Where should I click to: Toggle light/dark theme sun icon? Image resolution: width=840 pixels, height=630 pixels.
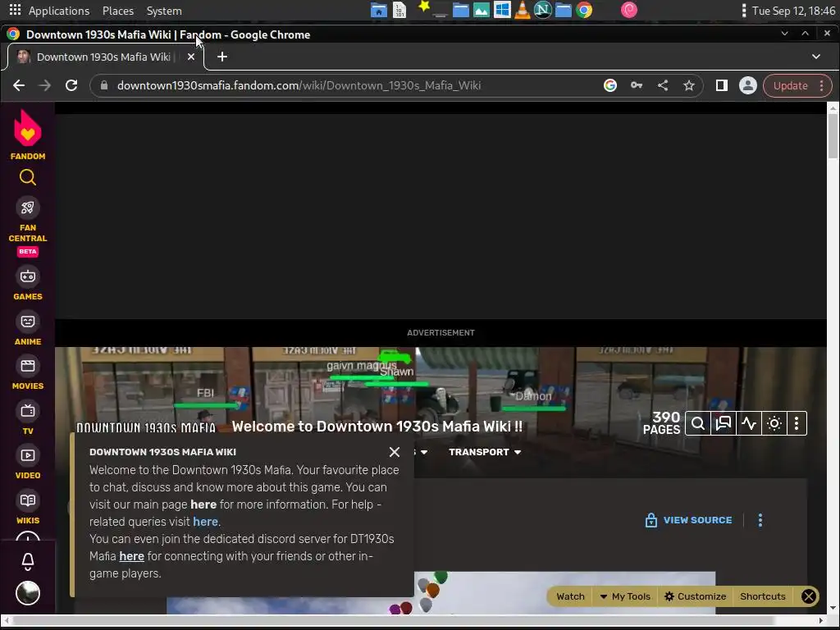coord(774,424)
